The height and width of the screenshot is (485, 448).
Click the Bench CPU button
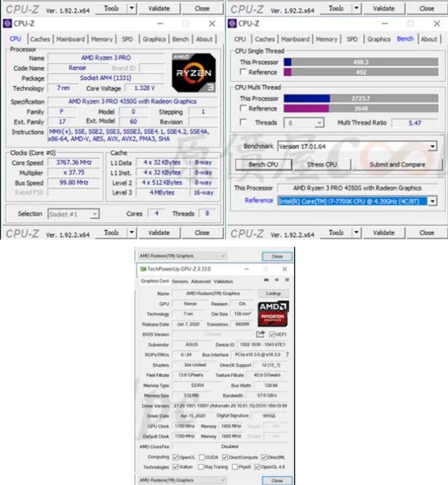tap(263, 164)
